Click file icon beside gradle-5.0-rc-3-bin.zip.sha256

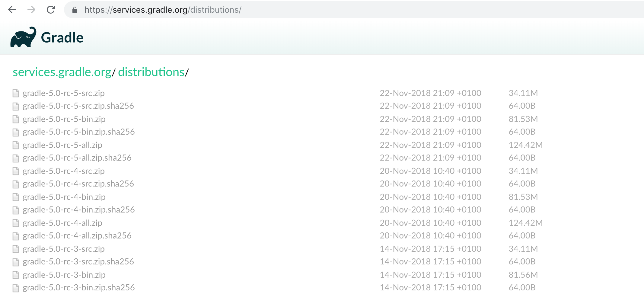[16, 288]
